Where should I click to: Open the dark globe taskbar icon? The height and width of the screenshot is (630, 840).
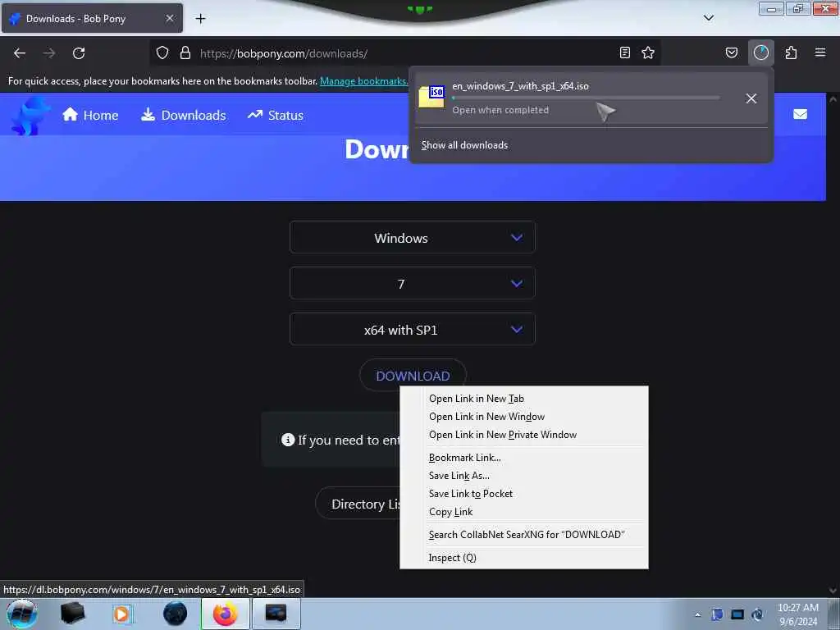coord(176,614)
